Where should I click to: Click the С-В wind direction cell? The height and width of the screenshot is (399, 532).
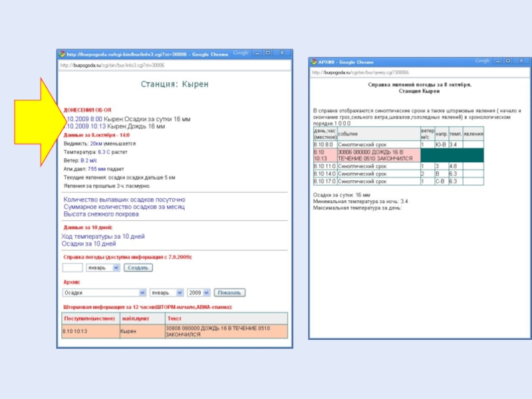(442, 182)
